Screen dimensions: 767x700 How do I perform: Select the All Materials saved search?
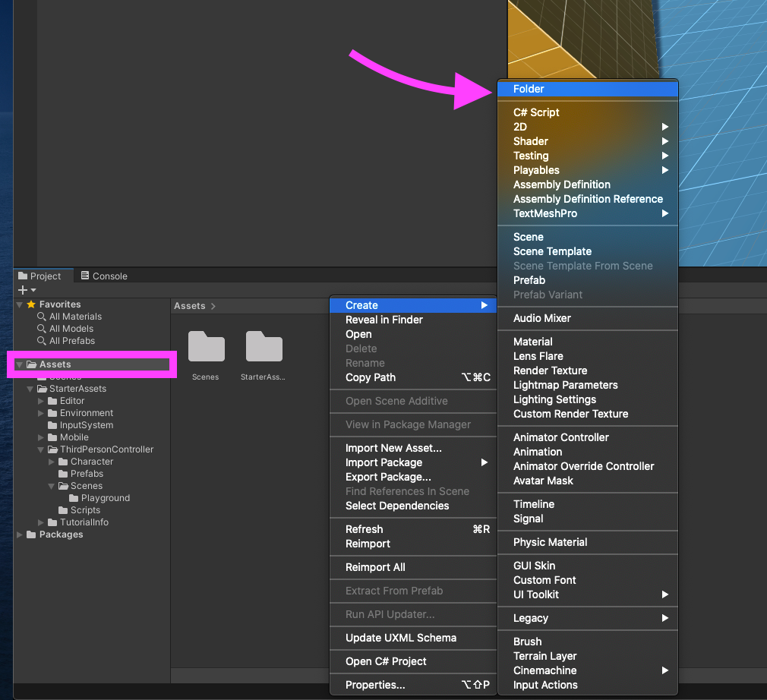pyautogui.click(x=74, y=317)
